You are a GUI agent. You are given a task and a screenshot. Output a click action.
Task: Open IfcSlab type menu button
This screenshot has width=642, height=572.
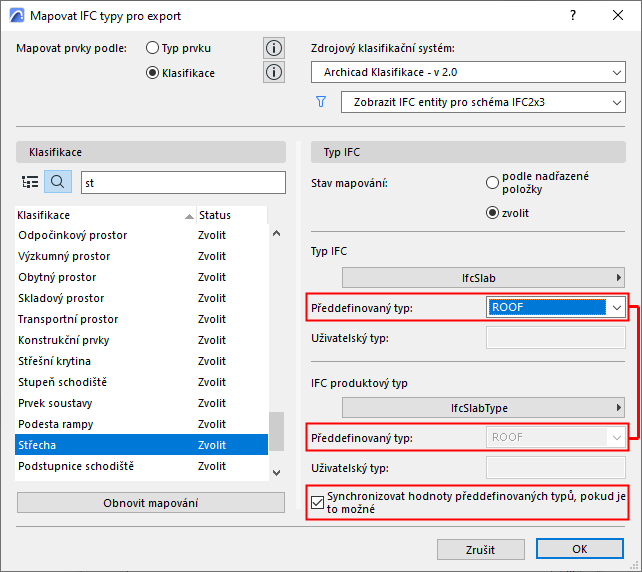point(484,277)
